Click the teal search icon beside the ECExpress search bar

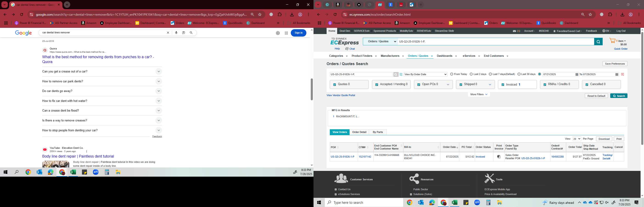click(x=598, y=42)
